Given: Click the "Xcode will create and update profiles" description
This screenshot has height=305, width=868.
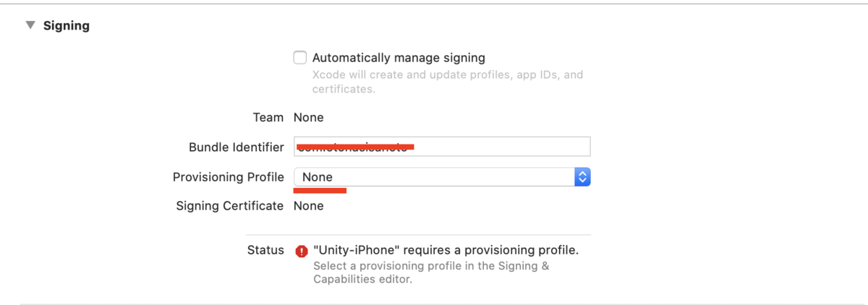Looking at the screenshot, I should [x=448, y=82].
